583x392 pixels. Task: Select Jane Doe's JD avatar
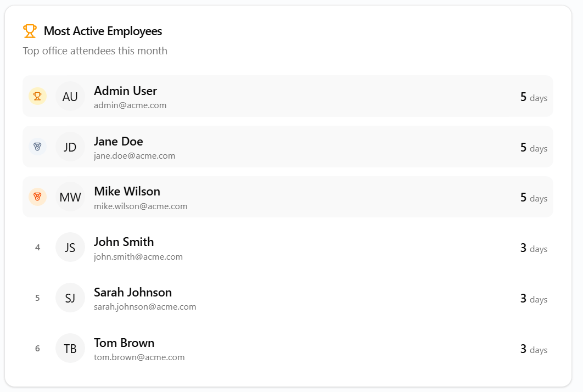coord(70,147)
